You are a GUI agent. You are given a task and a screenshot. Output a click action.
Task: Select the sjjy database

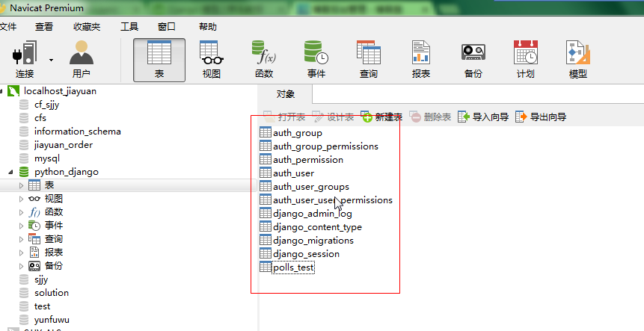tap(41, 279)
